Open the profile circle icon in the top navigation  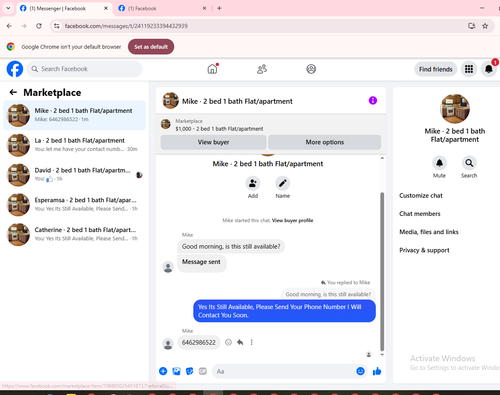coord(311,69)
